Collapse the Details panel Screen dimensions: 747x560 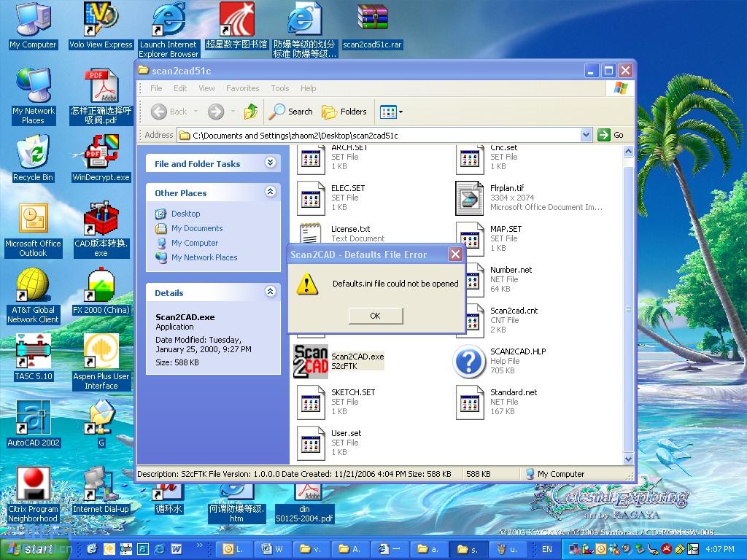(x=270, y=292)
